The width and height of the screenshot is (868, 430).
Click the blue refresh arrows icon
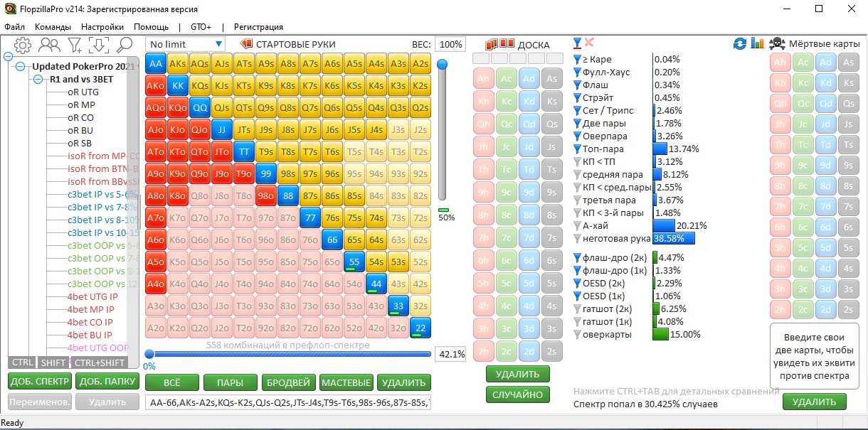click(741, 43)
